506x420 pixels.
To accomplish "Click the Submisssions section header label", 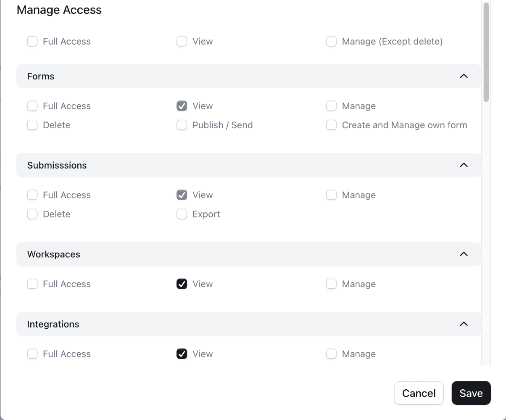I will click(x=57, y=165).
